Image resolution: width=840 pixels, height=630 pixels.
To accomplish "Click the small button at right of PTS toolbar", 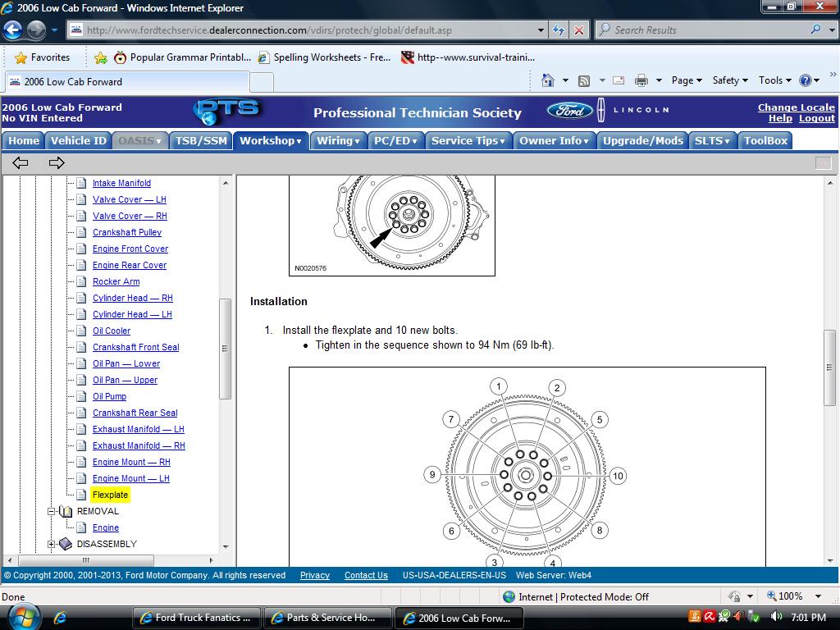I will pos(823,163).
